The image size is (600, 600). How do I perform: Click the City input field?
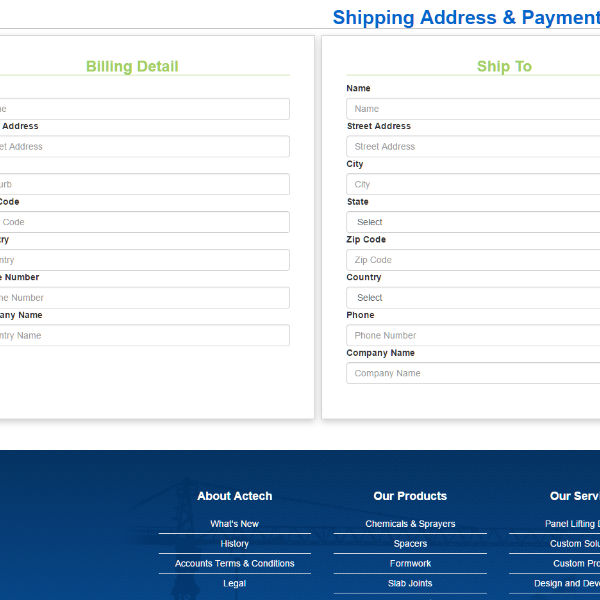point(472,184)
